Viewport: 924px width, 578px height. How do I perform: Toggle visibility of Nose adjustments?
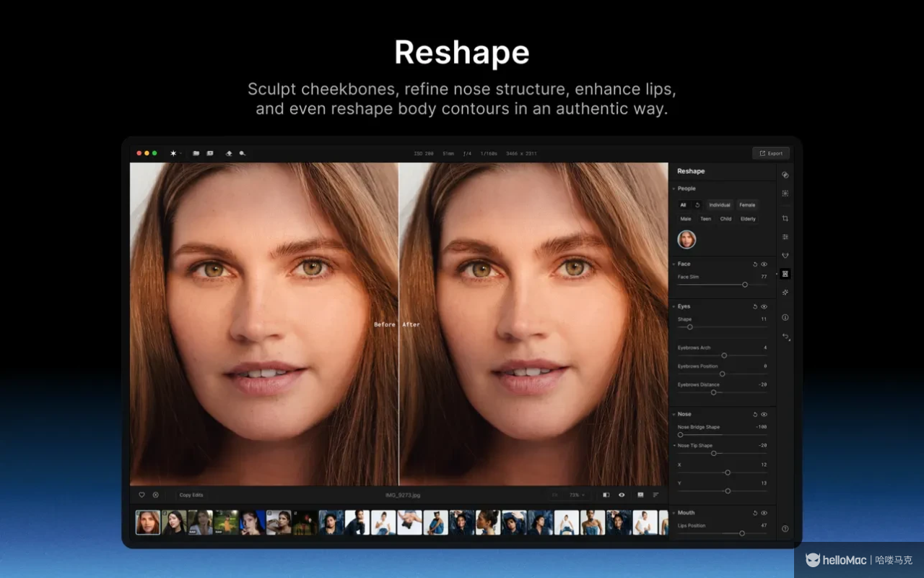764,415
